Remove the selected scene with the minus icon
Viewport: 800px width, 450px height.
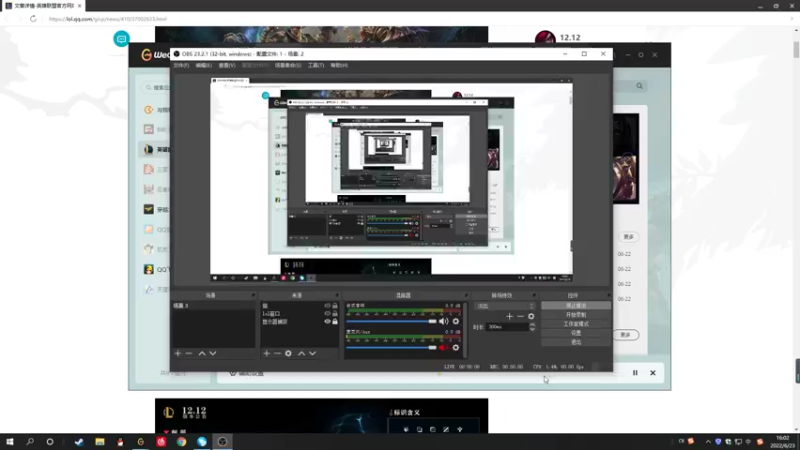[189, 353]
